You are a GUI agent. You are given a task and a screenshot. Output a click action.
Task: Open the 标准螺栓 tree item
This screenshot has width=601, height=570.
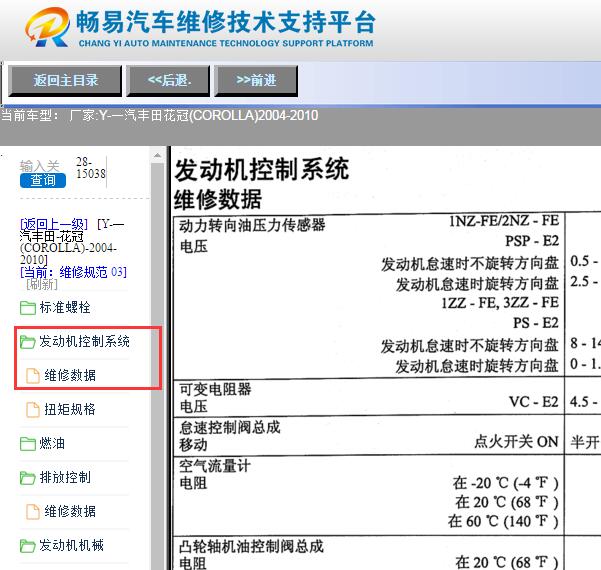coord(65,307)
